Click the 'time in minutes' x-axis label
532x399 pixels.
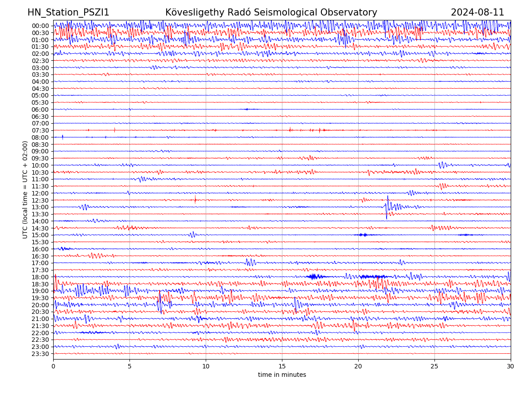282,375
